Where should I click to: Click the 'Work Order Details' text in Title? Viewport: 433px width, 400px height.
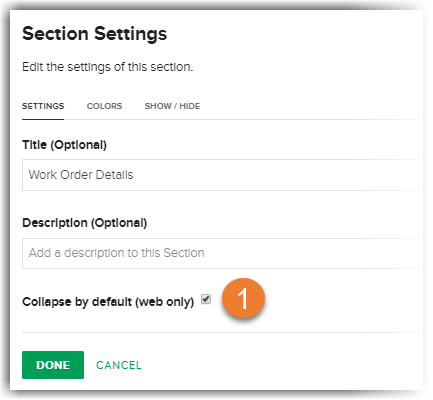81,175
